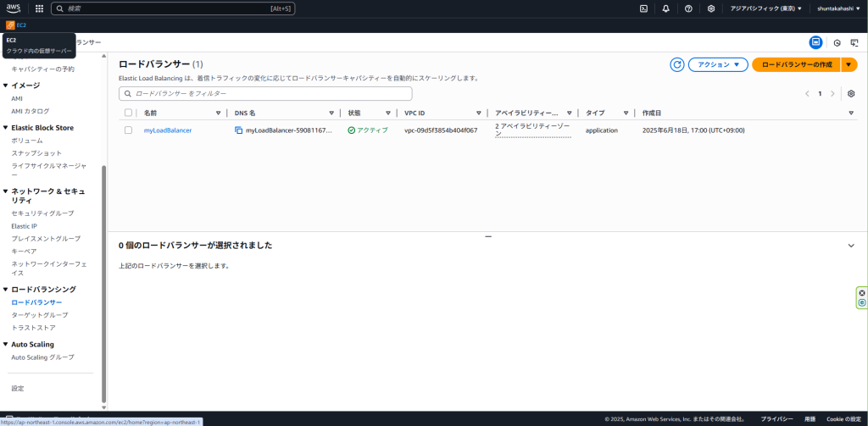Sort by 状態 column arrow
868x426 pixels.
click(388, 113)
